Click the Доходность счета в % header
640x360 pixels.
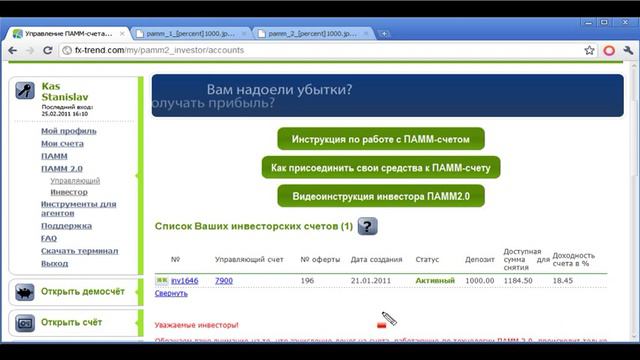click(573, 259)
